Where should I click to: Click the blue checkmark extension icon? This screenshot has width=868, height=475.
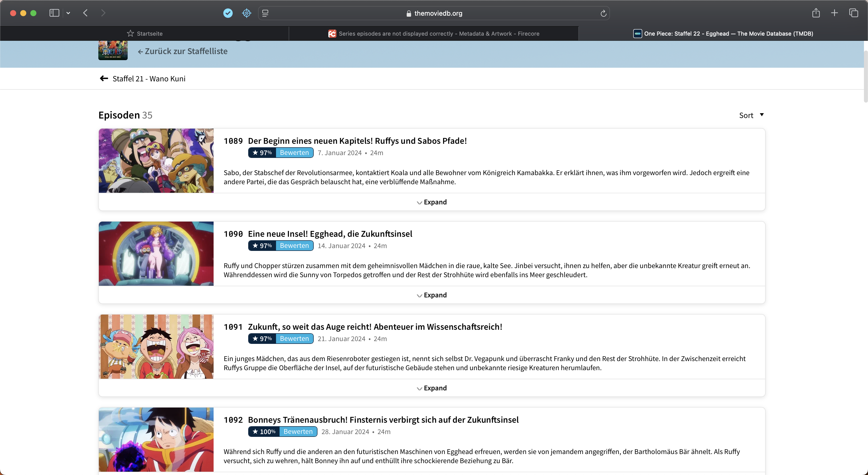point(228,13)
